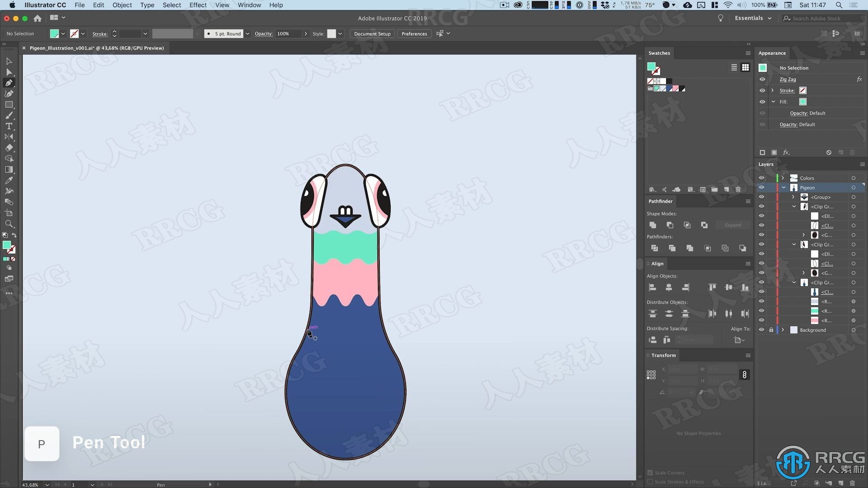
Task: Click Add New Effect fx button
Action: tap(787, 152)
